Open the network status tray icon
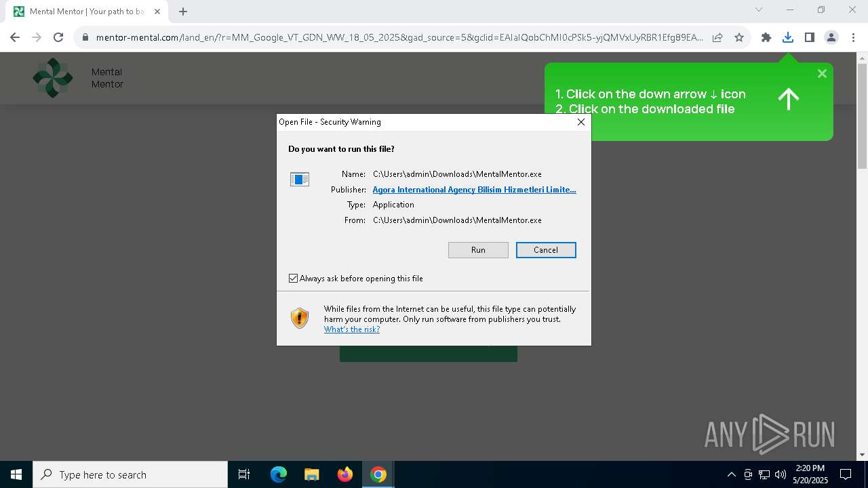This screenshot has height=488, width=868. [764, 474]
